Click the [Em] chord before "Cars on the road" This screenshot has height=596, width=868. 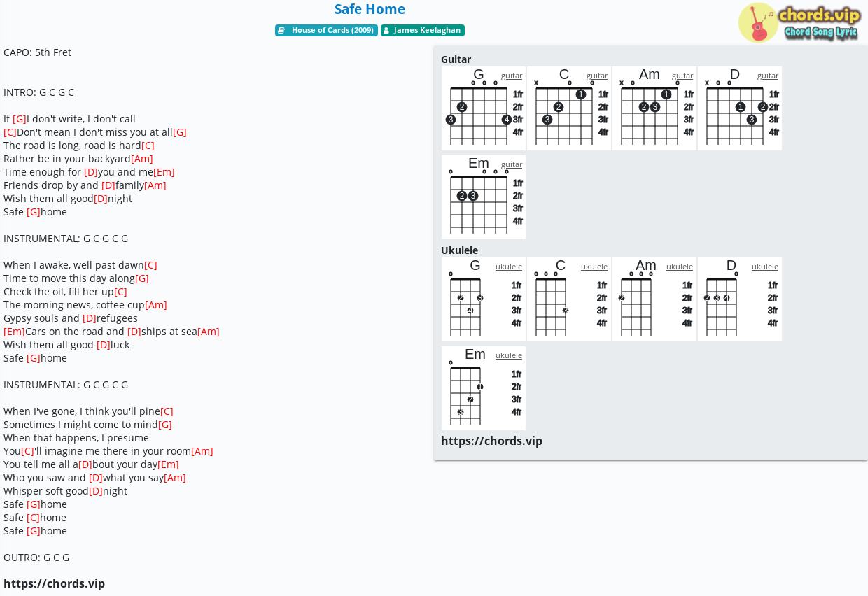[x=14, y=332]
